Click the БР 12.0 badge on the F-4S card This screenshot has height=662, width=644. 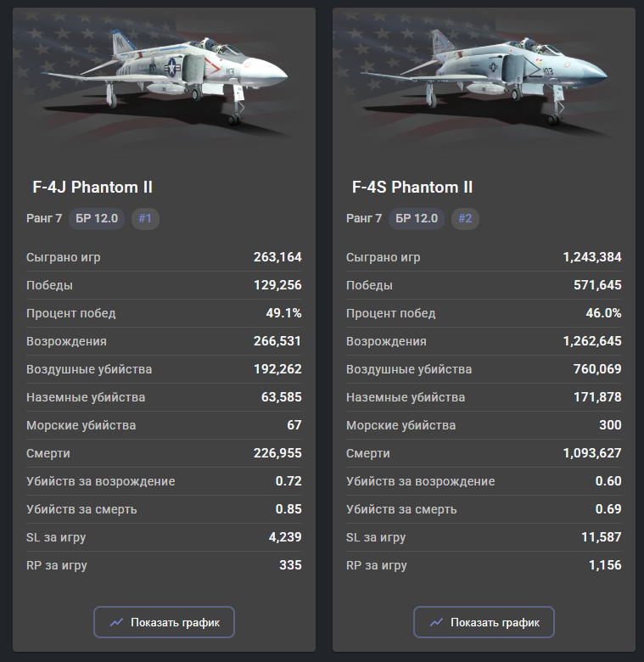coord(417,219)
